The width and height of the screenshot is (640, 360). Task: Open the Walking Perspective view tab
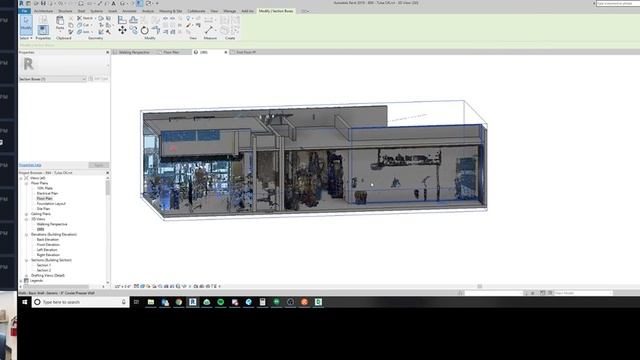(134, 52)
